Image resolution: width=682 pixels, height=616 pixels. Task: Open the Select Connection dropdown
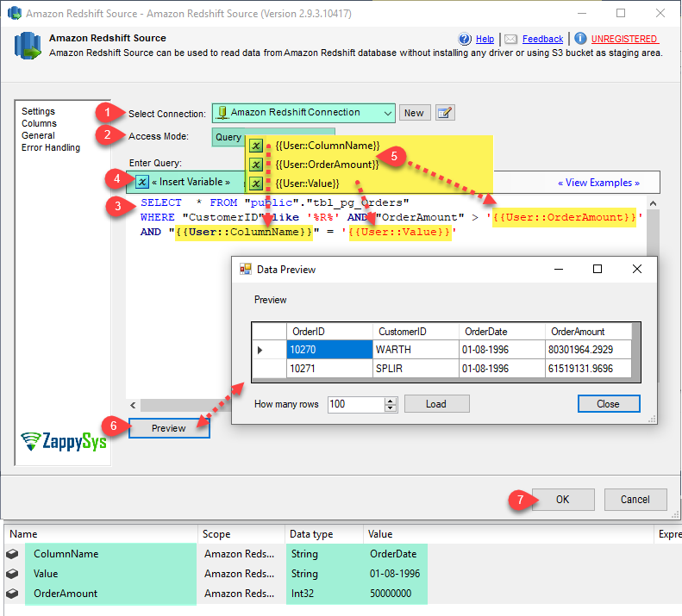303,113
